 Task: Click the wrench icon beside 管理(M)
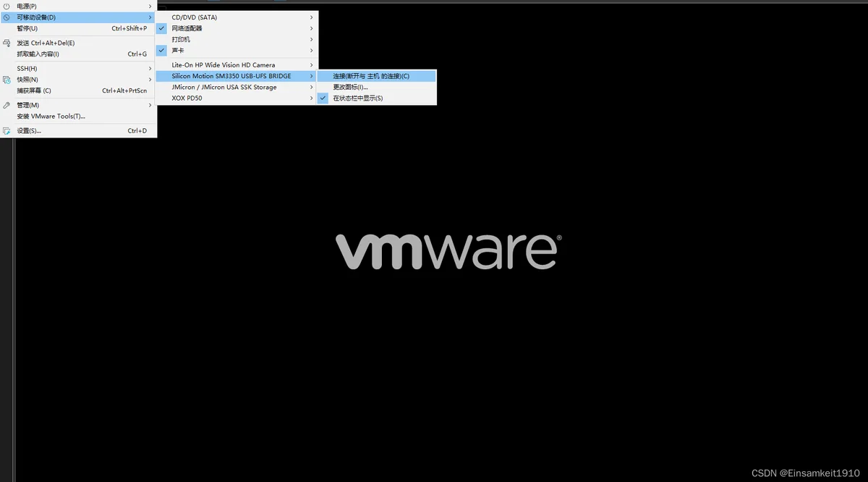click(x=7, y=105)
